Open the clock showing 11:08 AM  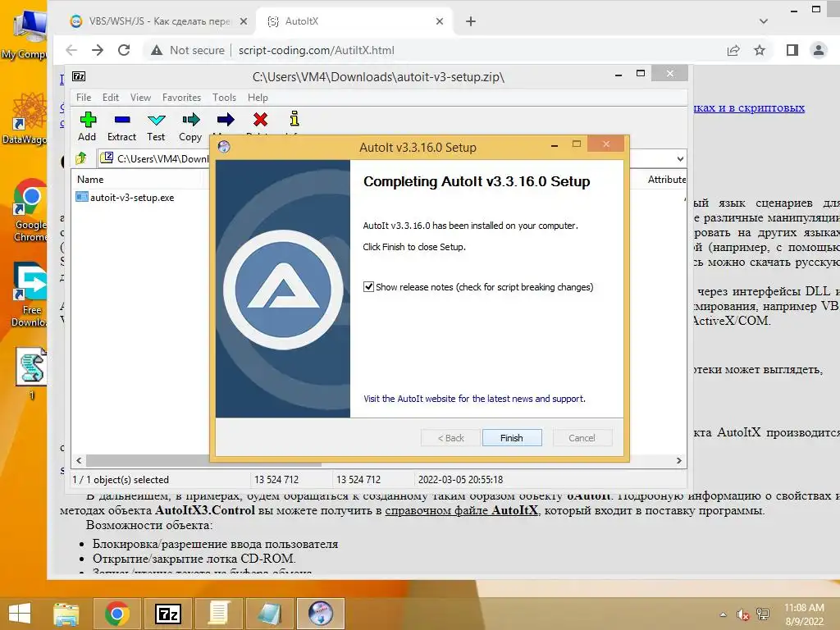pos(804,614)
